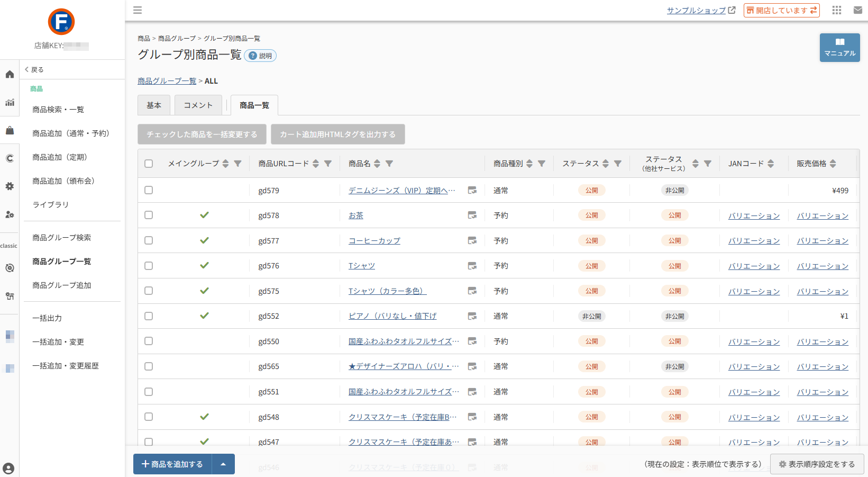The image size is (868, 477).
Task: Open 商品検索・一覧 in side menu
Action: click(x=58, y=110)
